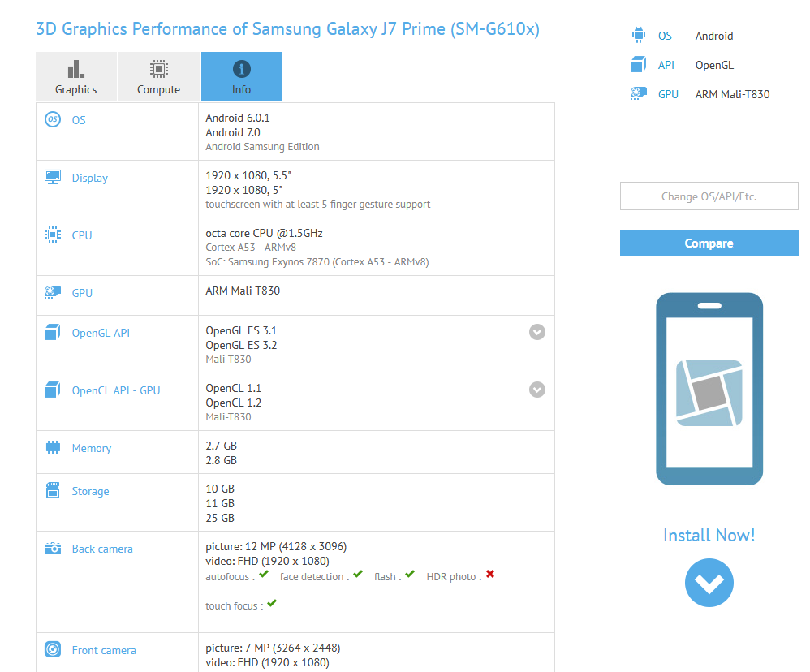Image resolution: width=810 pixels, height=672 pixels.
Task: Click the OpenGL API cube icon
Action: tap(53, 332)
